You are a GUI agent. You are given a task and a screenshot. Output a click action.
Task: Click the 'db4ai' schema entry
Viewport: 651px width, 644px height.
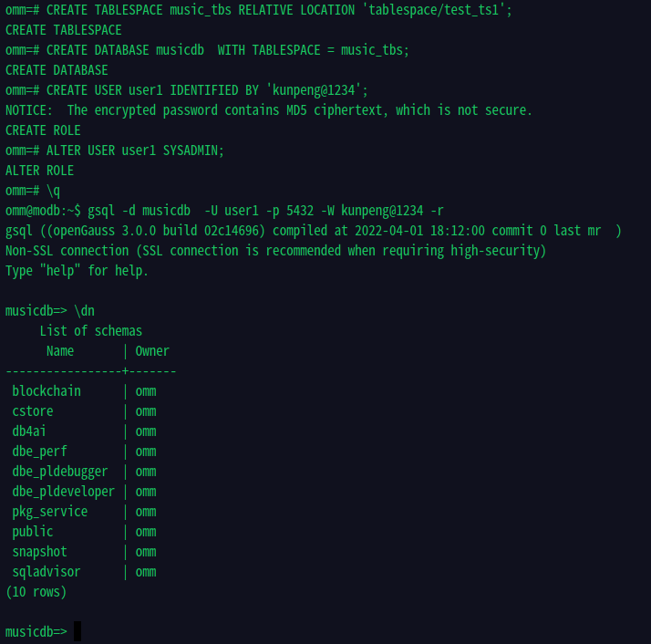pyautogui.click(x=28, y=431)
